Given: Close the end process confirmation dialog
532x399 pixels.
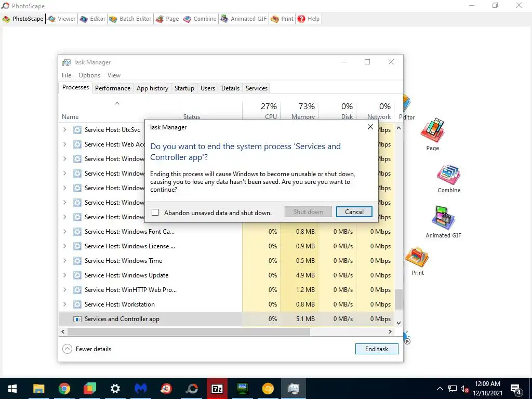Looking at the screenshot, I should point(370,127).
